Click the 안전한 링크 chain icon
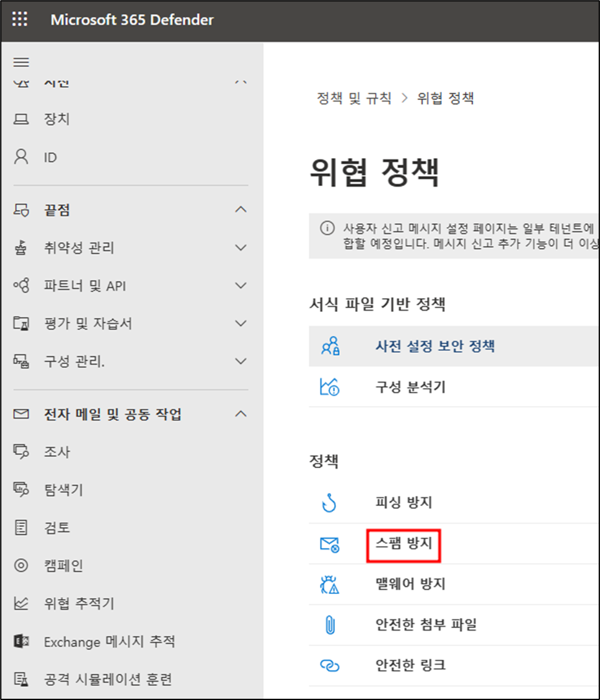 [329, 665]
